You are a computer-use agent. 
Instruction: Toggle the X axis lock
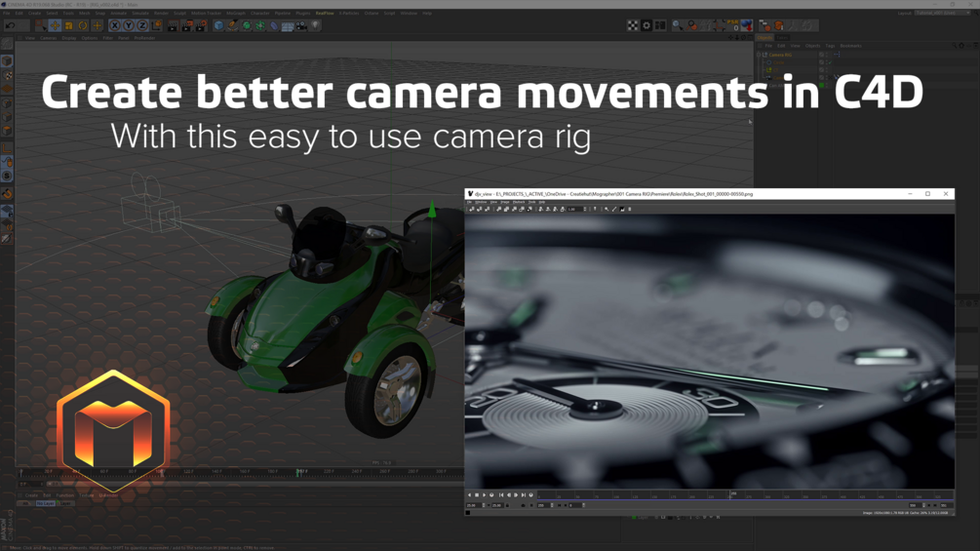point(115,25)
